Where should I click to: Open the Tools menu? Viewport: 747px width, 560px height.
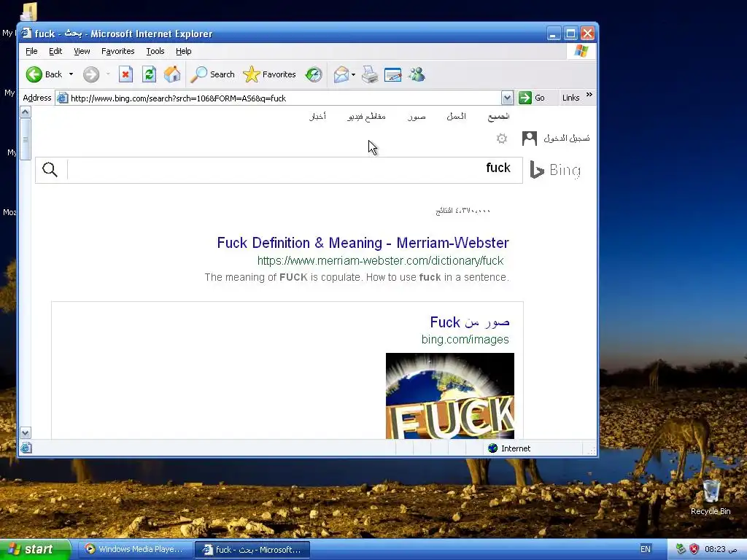[x=155, y=51]
